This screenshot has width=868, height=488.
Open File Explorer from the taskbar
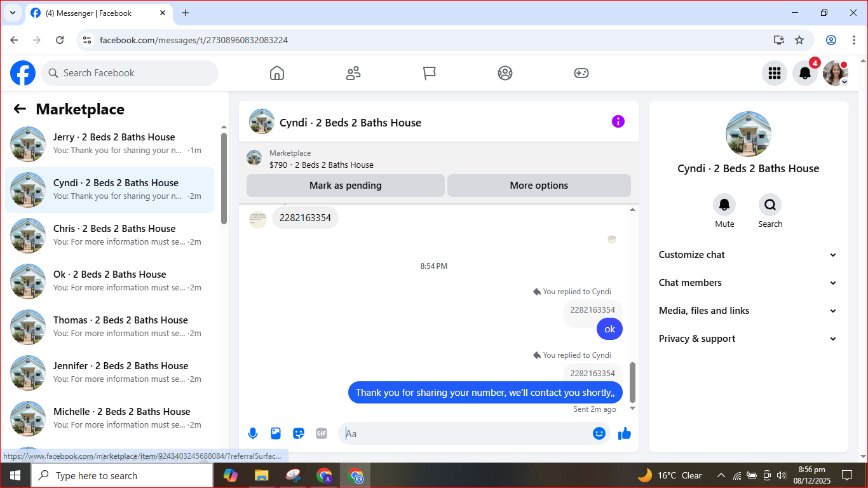tap(261, 475)
